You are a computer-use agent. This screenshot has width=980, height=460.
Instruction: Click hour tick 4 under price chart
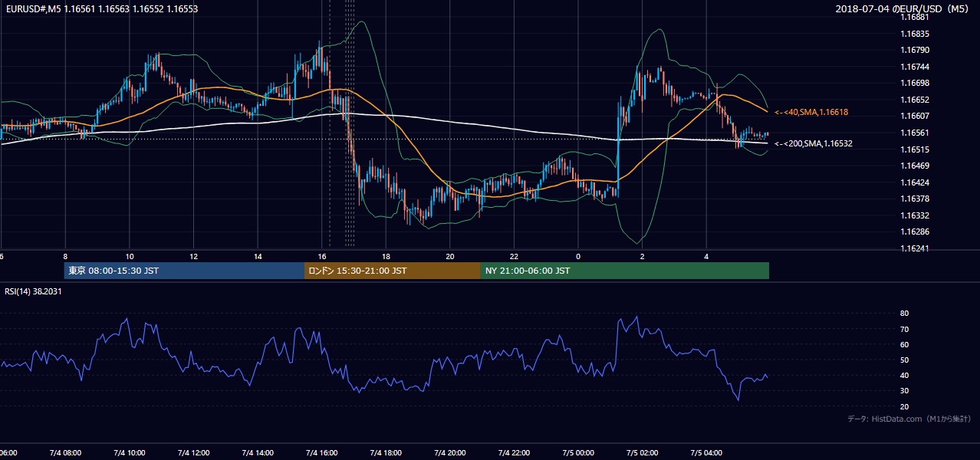click(x=706, y=256)
